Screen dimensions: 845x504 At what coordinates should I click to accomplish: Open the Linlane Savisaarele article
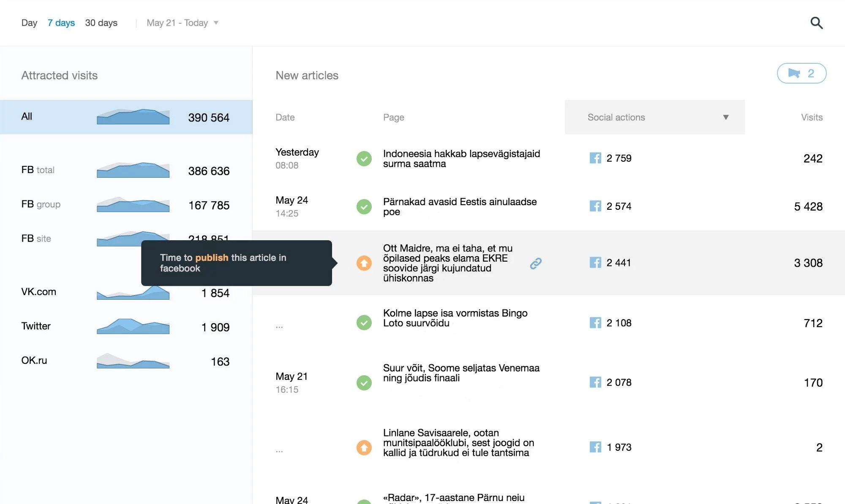coord(458,443)
